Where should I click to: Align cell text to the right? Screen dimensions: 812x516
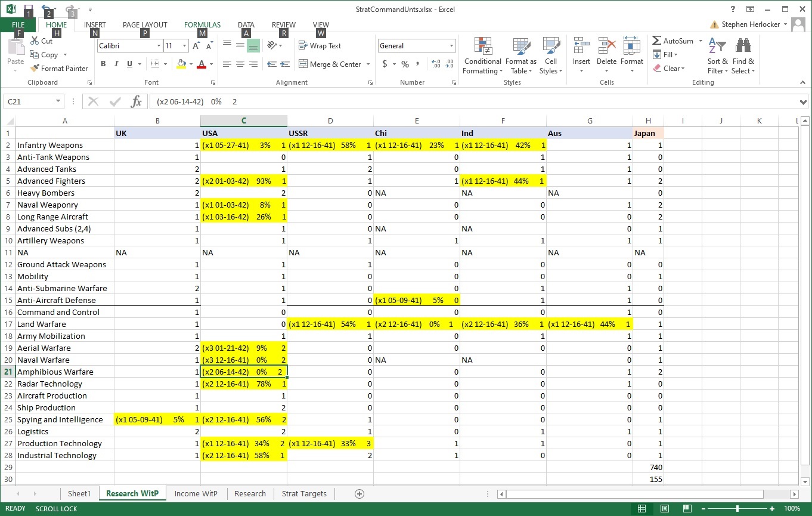(x=253, y=64)
